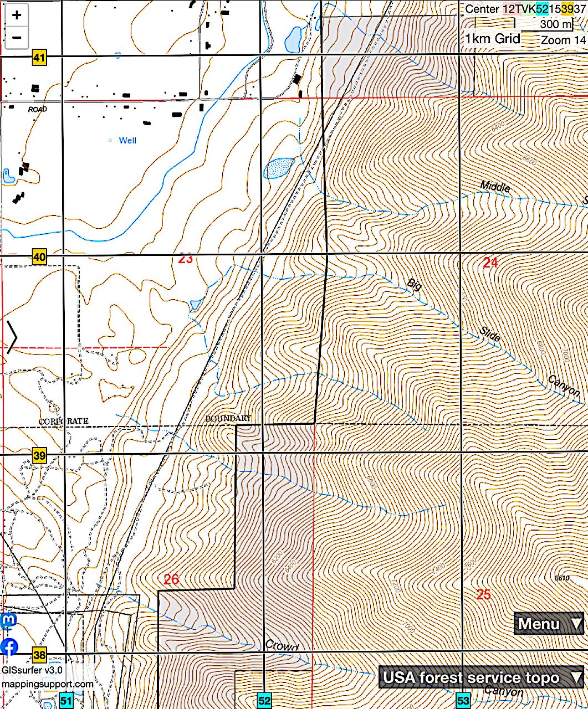
Task: Click the blue Well marker on map
Action: point(110,140)
